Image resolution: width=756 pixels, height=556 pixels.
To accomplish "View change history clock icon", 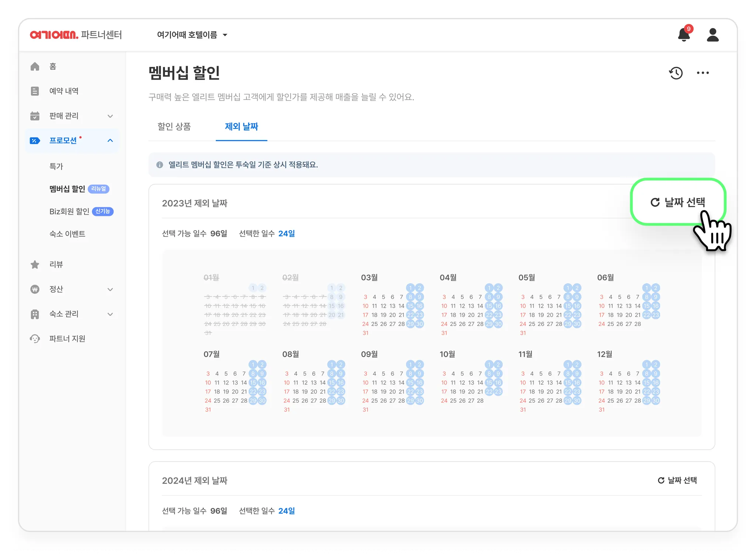I will coord(676,73).
